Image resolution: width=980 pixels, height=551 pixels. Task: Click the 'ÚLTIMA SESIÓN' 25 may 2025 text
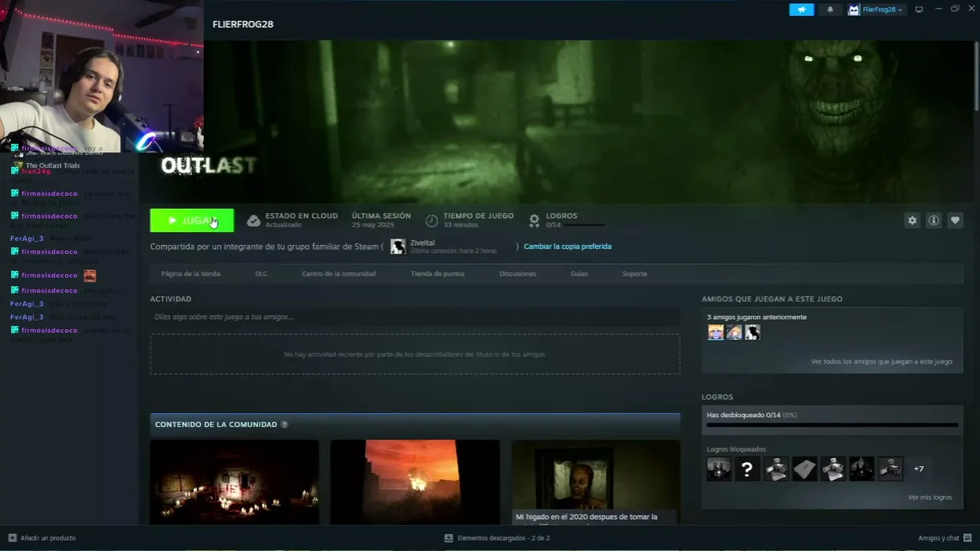(381, 220)
